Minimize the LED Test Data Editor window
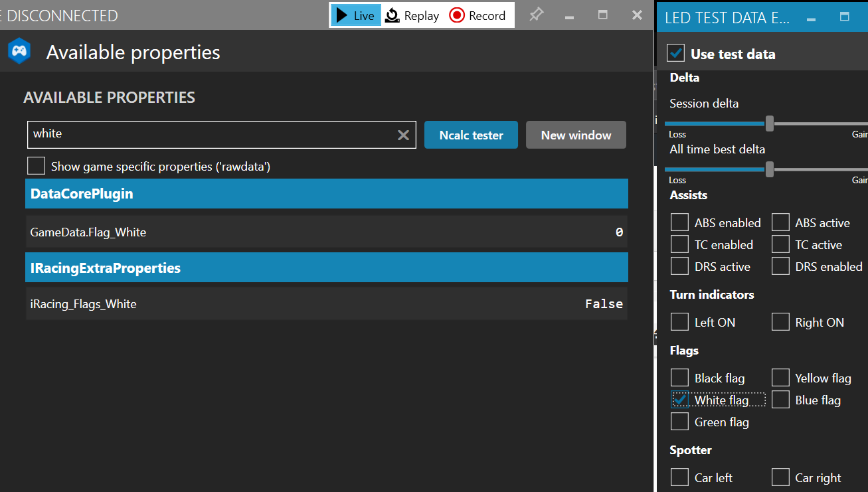868x492 pixels. 810,18
